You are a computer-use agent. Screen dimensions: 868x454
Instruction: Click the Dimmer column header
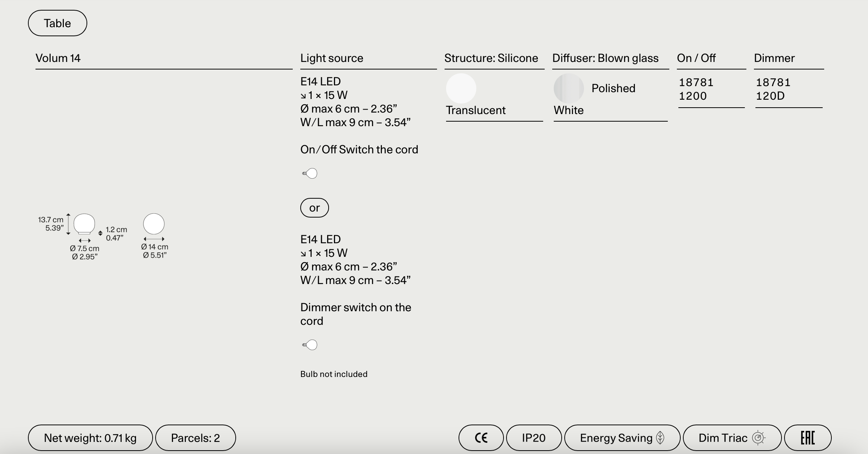click(774, 58)
